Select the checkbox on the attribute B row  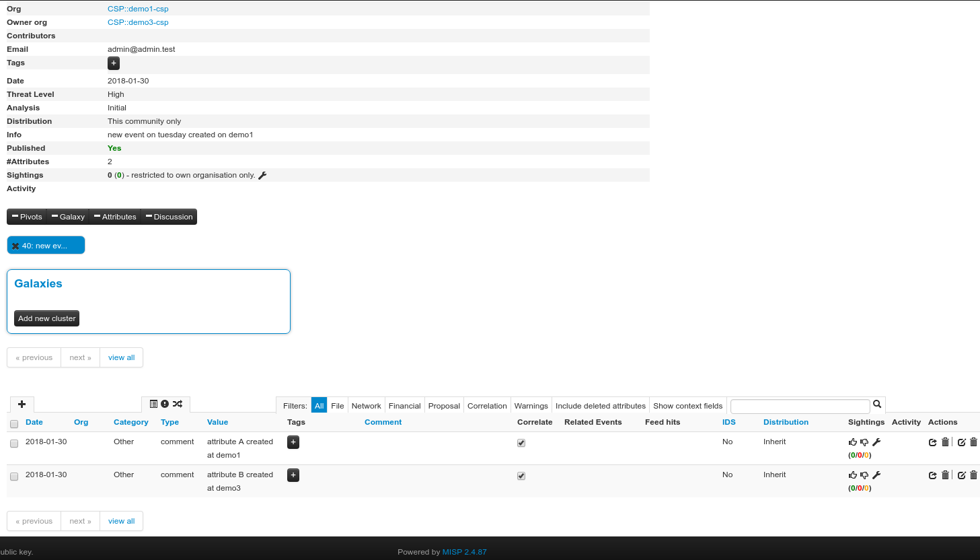tap(13, 476)
